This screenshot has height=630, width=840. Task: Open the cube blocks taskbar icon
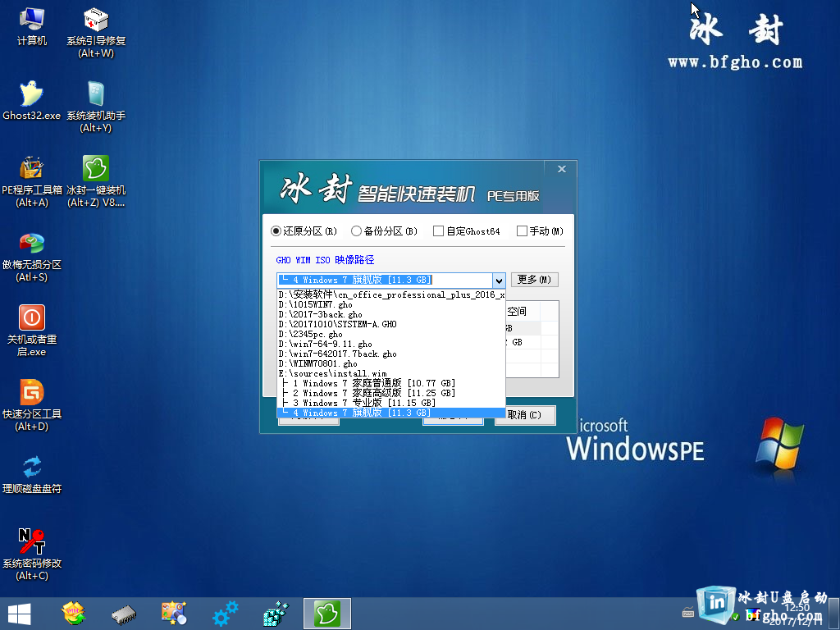276,614
